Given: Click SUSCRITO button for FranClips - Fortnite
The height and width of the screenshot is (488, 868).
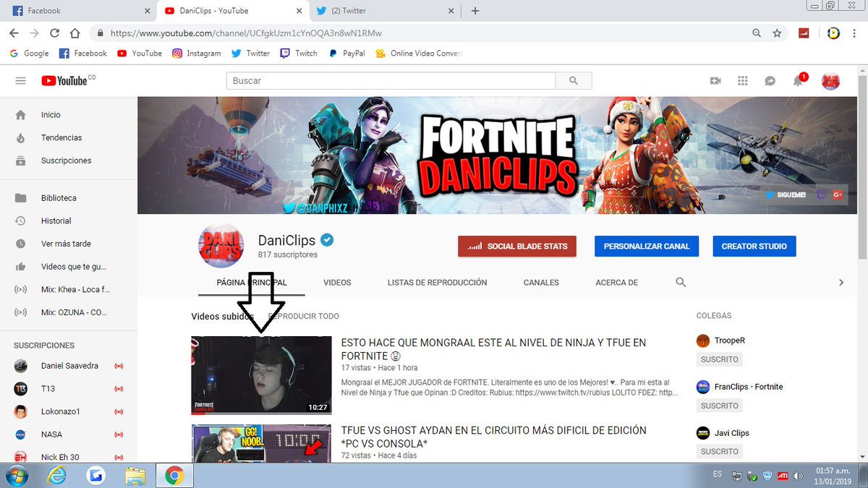Looking at the screenshot, I should coord(719,406).
